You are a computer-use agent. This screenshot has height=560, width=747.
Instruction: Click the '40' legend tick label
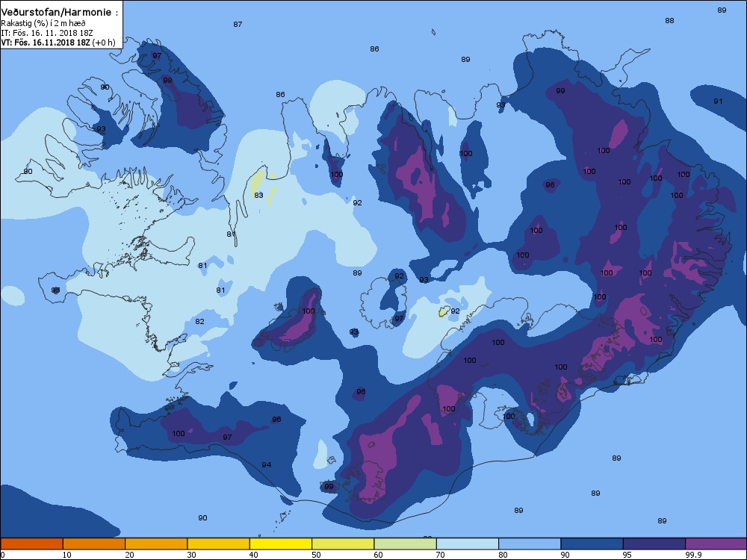(x=253, y=555)
